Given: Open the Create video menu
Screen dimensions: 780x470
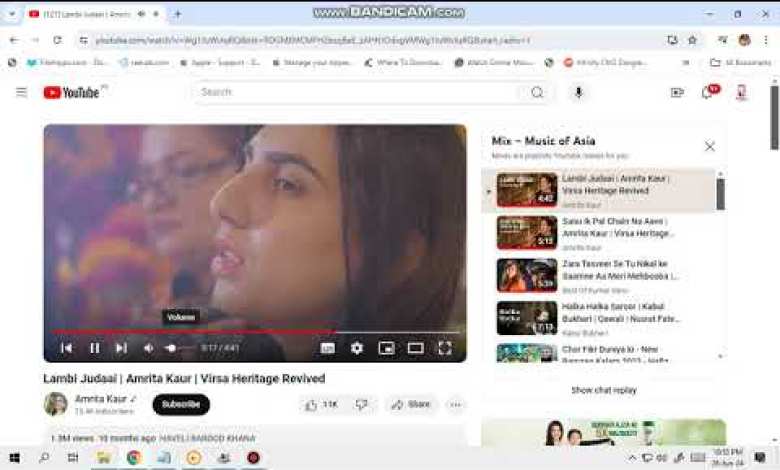Looking at the screenshot, I should tap(677, 92).
